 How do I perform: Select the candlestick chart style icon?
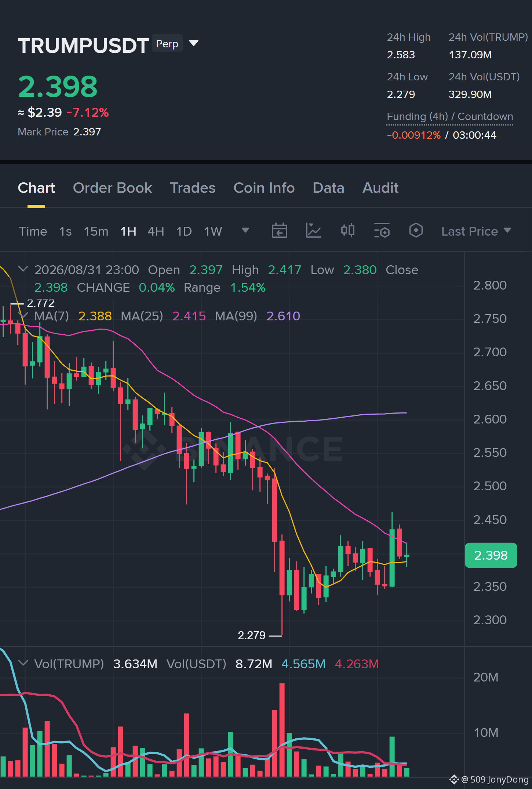tap(348, 230)
